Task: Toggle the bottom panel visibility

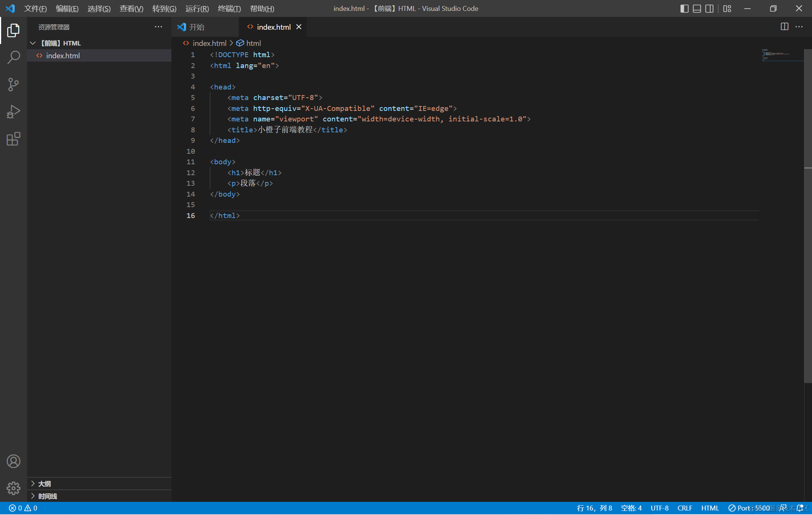Action: (697, 9)
